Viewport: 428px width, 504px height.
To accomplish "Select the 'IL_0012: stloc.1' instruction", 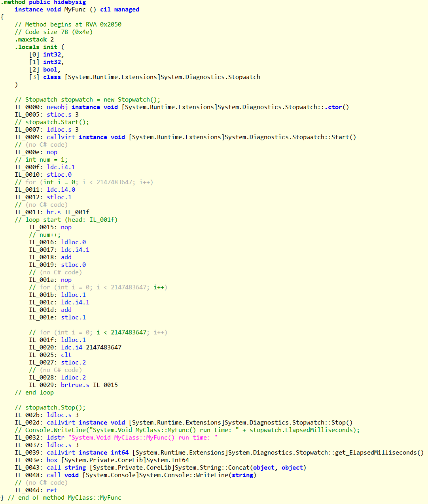I will click(x=43, y=197).
